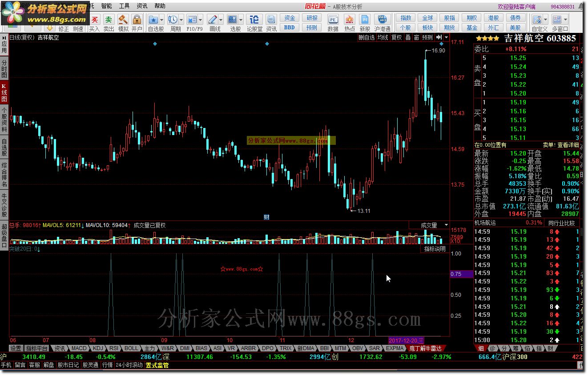Screen dimensions: 588x375
Task: Open the 智能 menu
Action: pos(106,6)
